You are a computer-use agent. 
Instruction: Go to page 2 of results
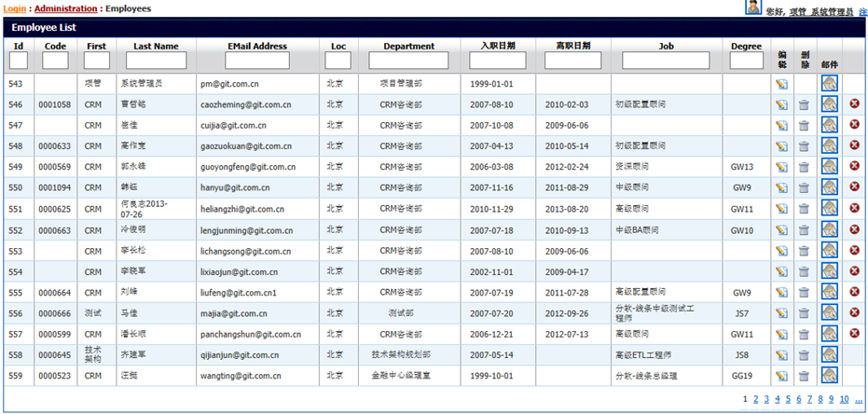(754, 399)
